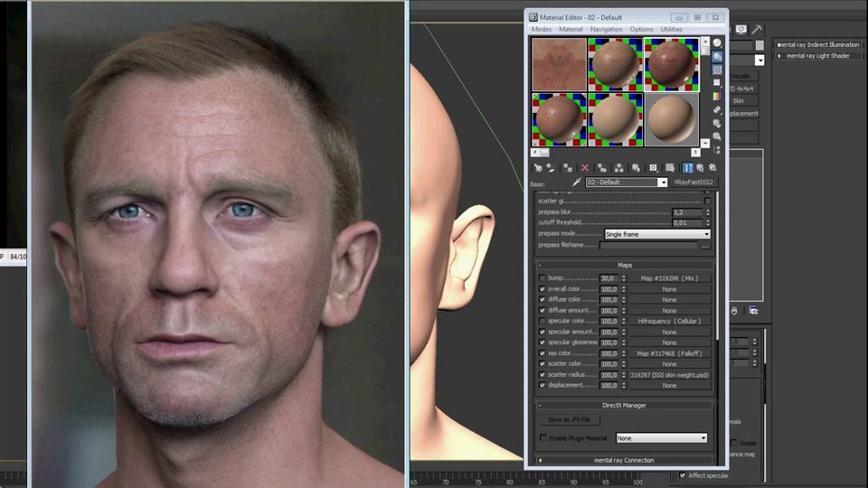Screen dimensions: 868x488
Task: Open the prepass mode Single frame dropdown
Action: click(657, 234)
